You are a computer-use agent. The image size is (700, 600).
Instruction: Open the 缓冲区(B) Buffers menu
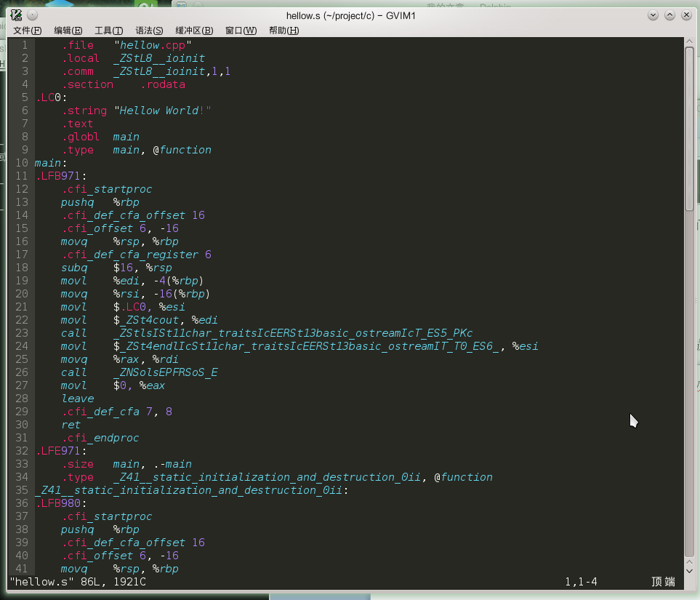click(194, 31)
